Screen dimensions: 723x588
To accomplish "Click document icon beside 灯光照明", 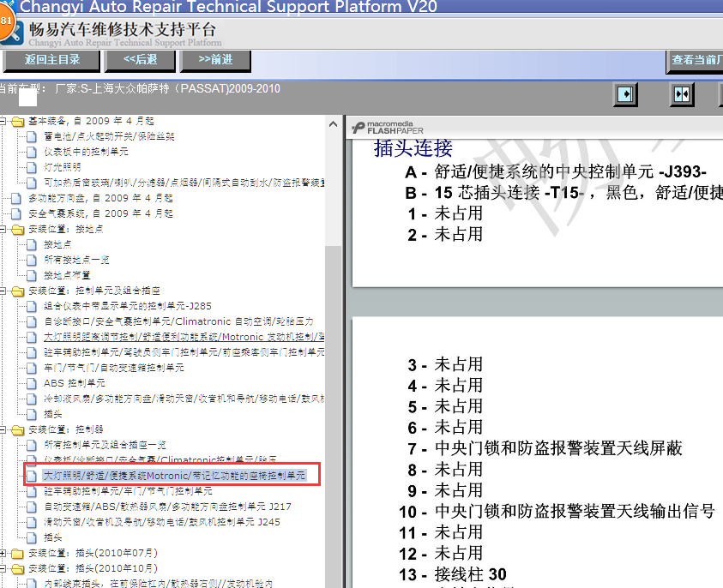I will click(32, 167).
